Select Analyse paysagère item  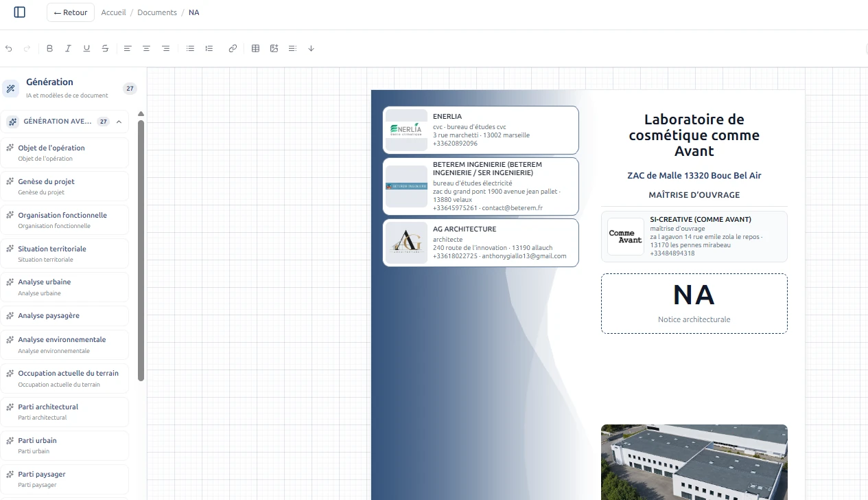pyautogui.click(x=64, y=316)
